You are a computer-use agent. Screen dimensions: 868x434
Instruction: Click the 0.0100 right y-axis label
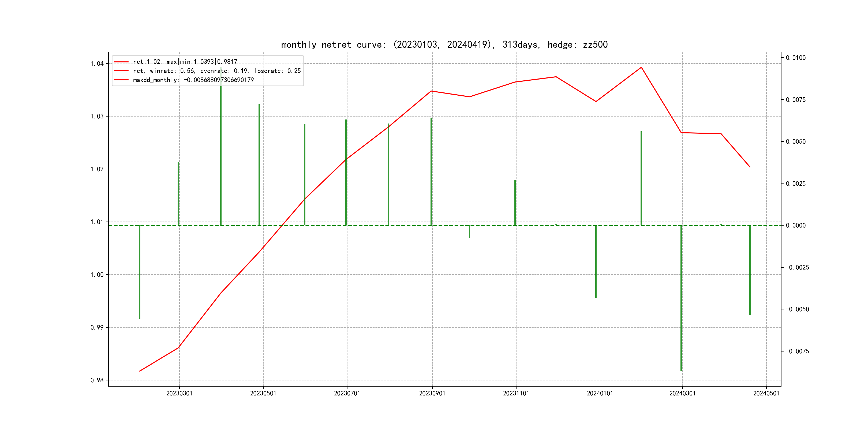796,58
